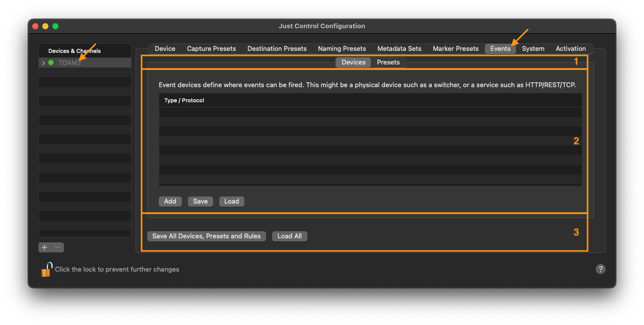The width and height of the screenshot is (644, 325).
Task: Click the yellow minimize window button
Action: (45, 26)
